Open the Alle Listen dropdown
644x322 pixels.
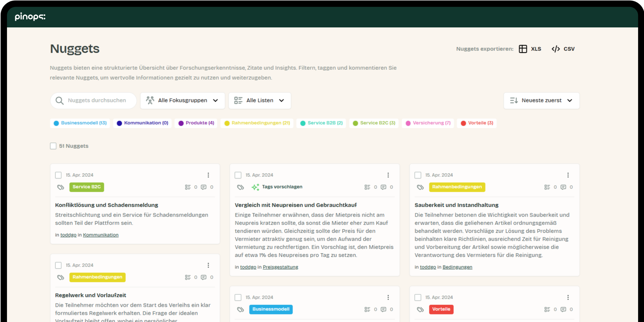(260, 100)
